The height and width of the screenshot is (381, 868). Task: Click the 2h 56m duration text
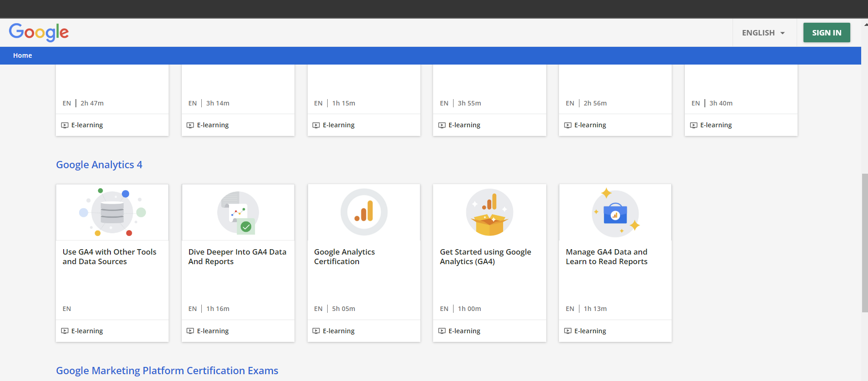[x=595, y=103]
